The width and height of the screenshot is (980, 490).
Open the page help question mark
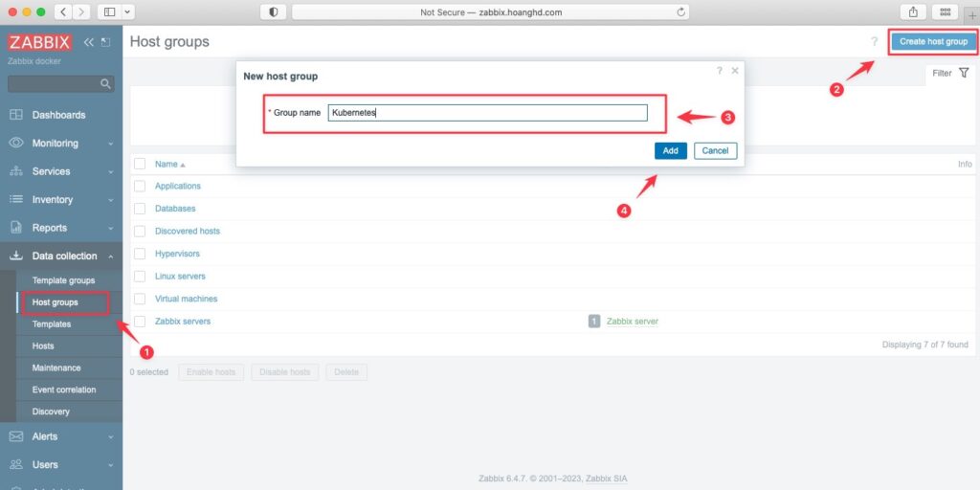(x=875, y=42)
